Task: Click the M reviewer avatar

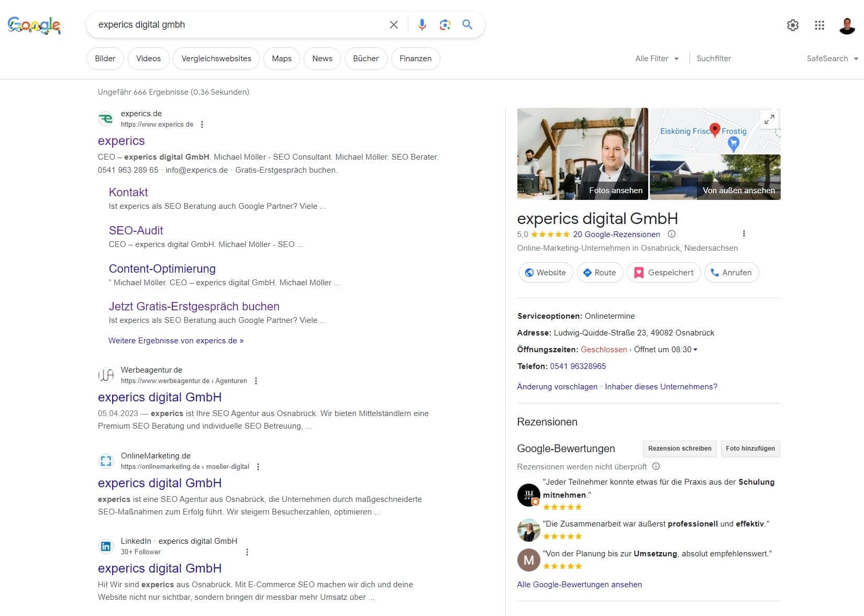Action: [528, 560]
